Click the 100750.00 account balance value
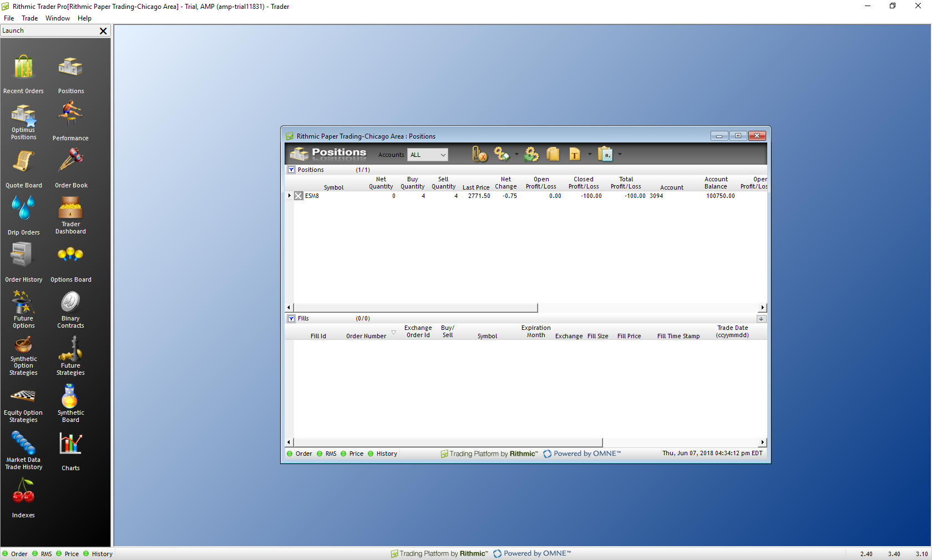 (x=720, y=196)
